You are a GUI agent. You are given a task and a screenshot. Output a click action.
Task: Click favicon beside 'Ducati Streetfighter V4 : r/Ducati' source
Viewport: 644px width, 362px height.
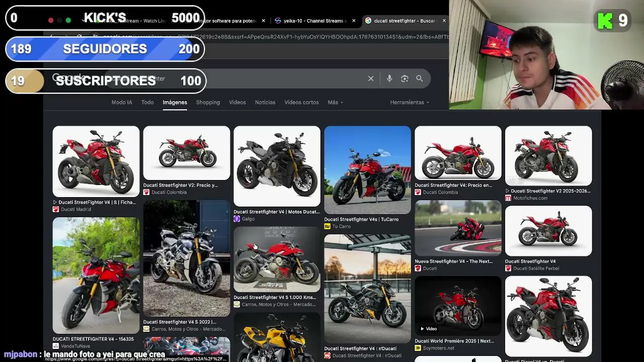click(x=328, y=355)
